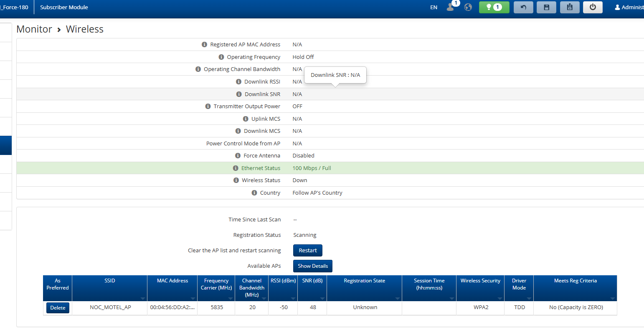Open the green lightbulb notifications button

494,7
